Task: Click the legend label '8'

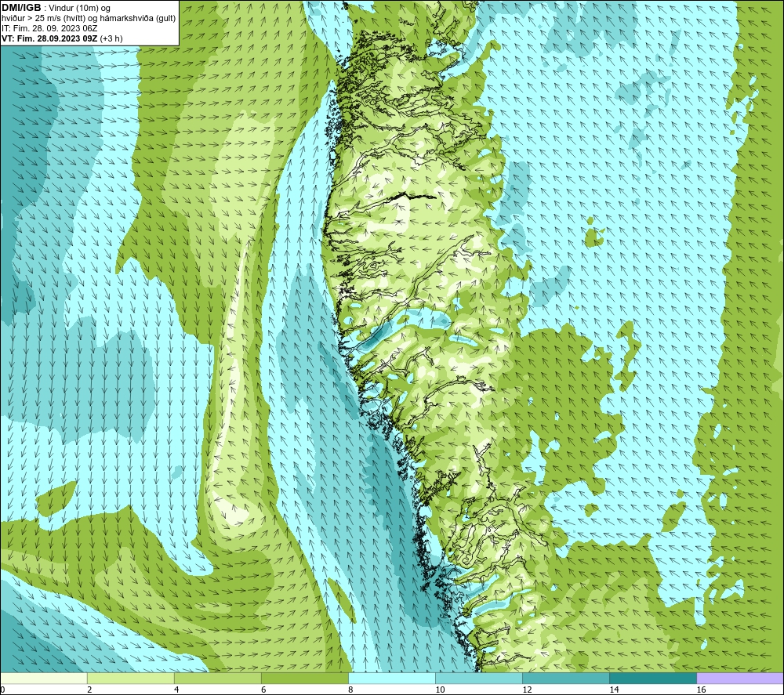Action: [350, 690]
